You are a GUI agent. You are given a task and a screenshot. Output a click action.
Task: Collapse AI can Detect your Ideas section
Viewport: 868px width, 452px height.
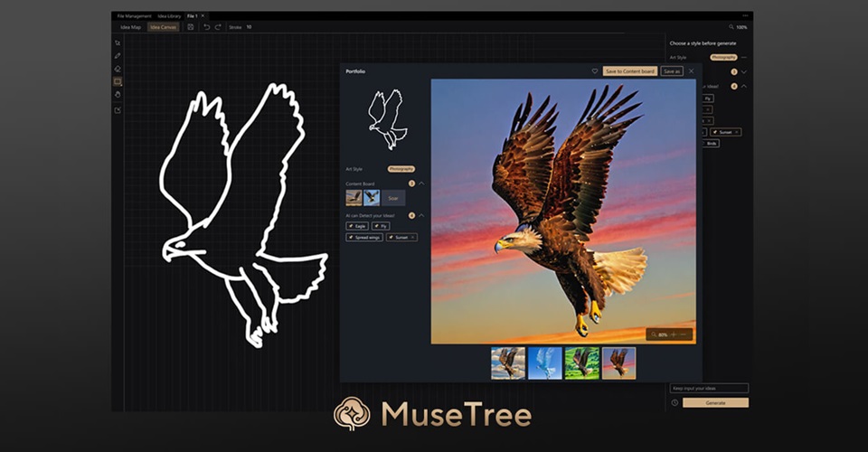coord(421,215)
